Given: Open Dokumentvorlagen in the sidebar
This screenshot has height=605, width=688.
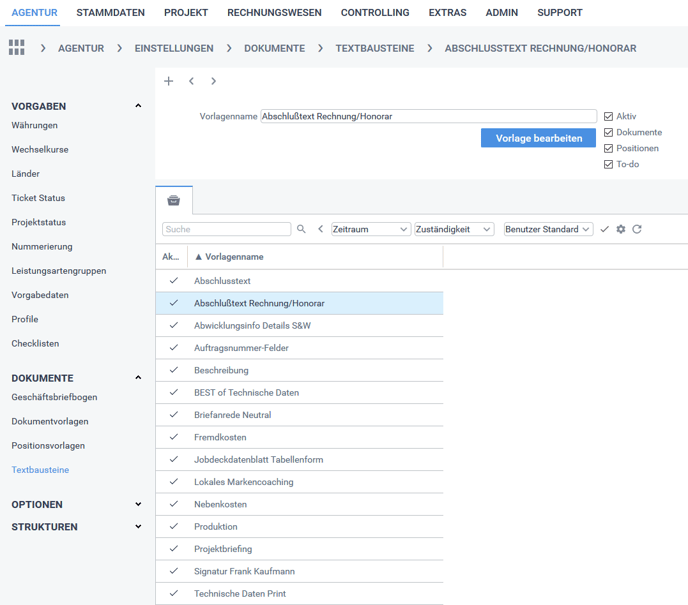Looking at the screenshot, I should (50, 422).
